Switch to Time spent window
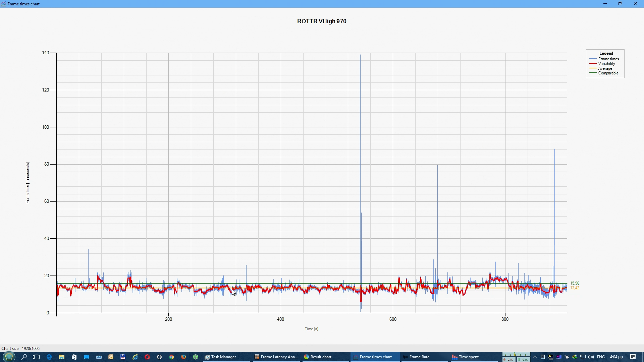 point(474,357)
